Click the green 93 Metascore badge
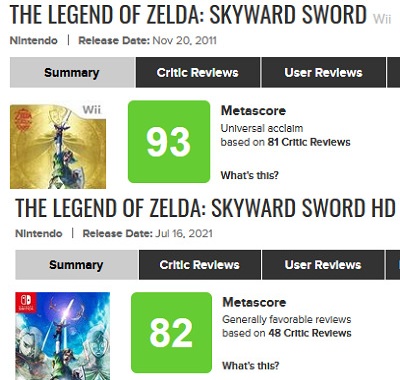 (169, 142)
